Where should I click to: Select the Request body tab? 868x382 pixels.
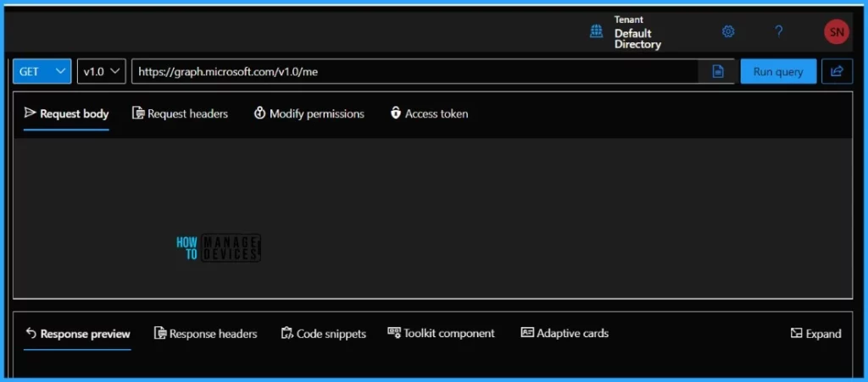pos(66,113)
